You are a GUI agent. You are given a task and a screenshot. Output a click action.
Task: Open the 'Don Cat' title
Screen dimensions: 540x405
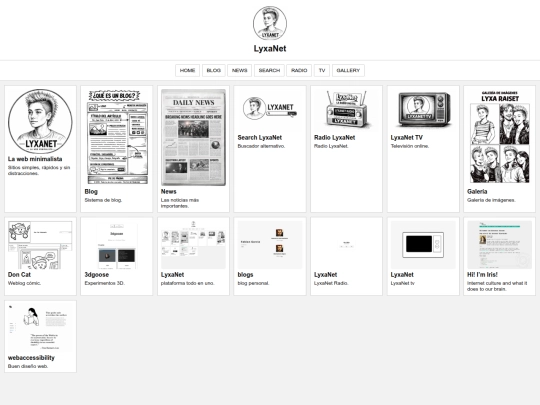19,275
